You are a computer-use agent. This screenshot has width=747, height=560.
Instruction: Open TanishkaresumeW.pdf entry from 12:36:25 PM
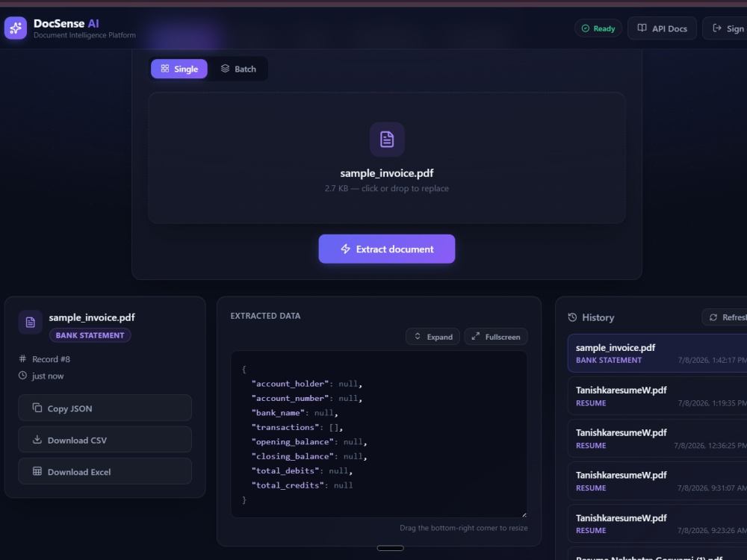click(657, 438)
